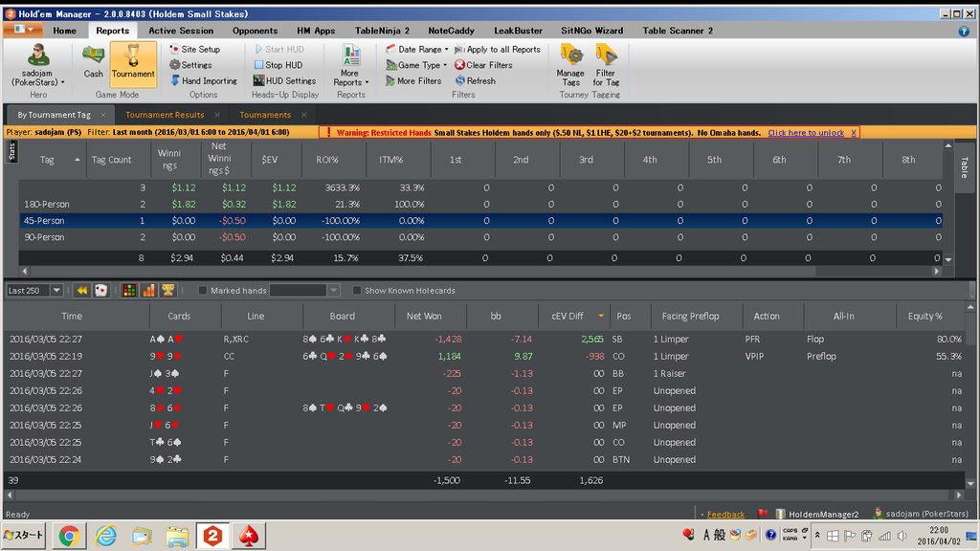Click Filter for Tag
The width and height of the screenshot is (980, 551).
click(x=606, y=65)
